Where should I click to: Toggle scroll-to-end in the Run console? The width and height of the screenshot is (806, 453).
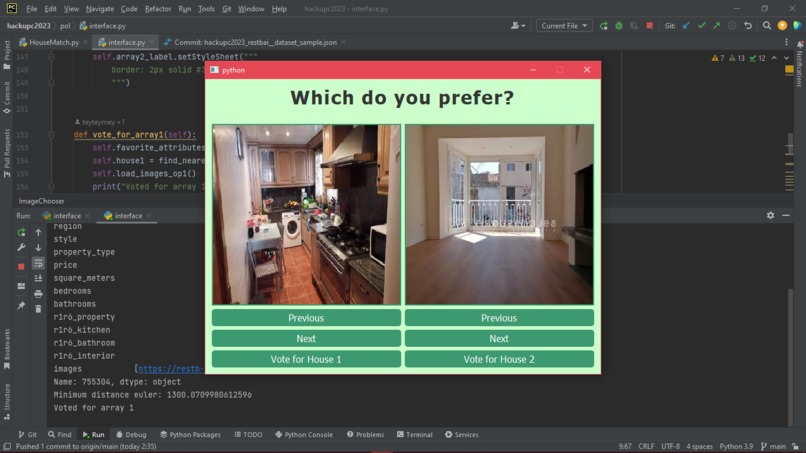pyautogui.click(x=38, y=278)
